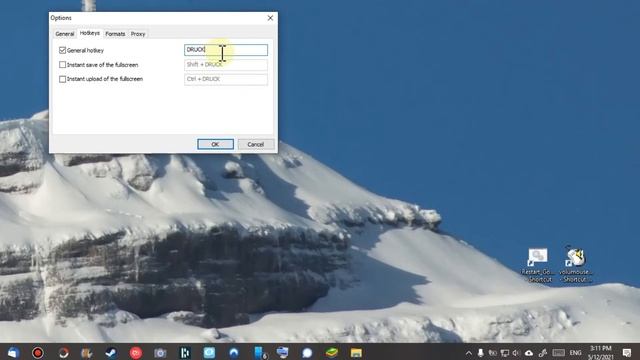The image size is (640, 360).
Task: Uncheck the General hotkey checkbox
Action: pyautogui.click(x=62, y=50)
